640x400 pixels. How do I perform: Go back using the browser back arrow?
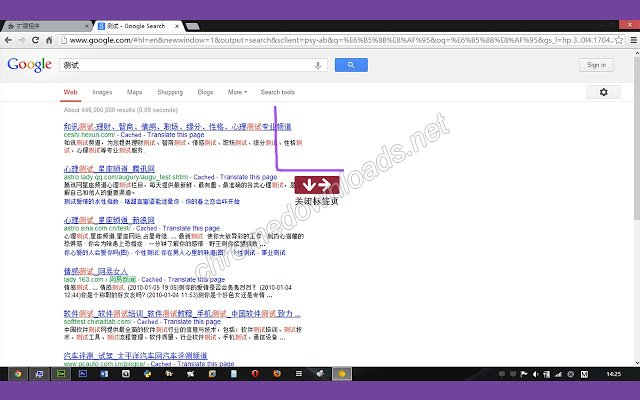tap(8, 40)
